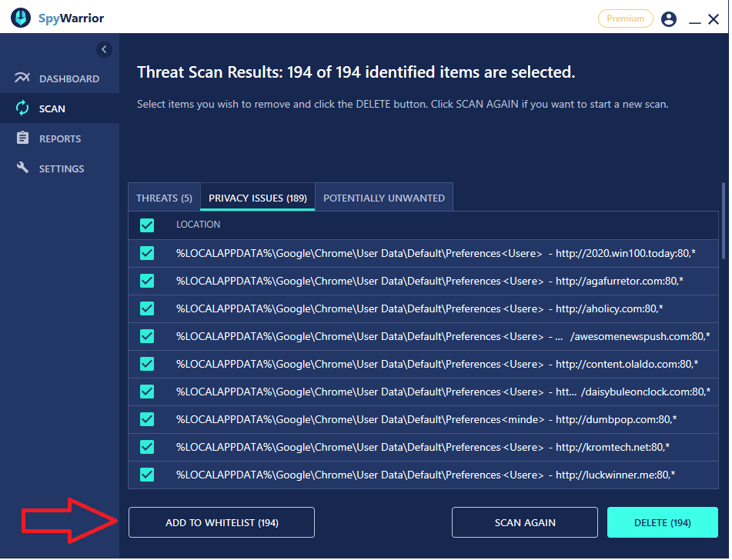The width and height of the screenshot is (732, 560).
Task: Uncheck the agafurretor.com row checkbox
Action: point(147,281)
